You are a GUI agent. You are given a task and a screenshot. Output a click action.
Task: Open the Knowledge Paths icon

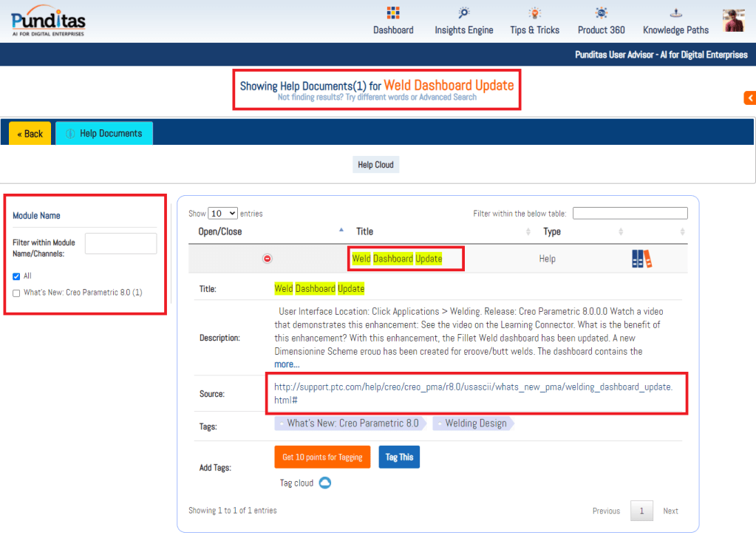[675, 13]
